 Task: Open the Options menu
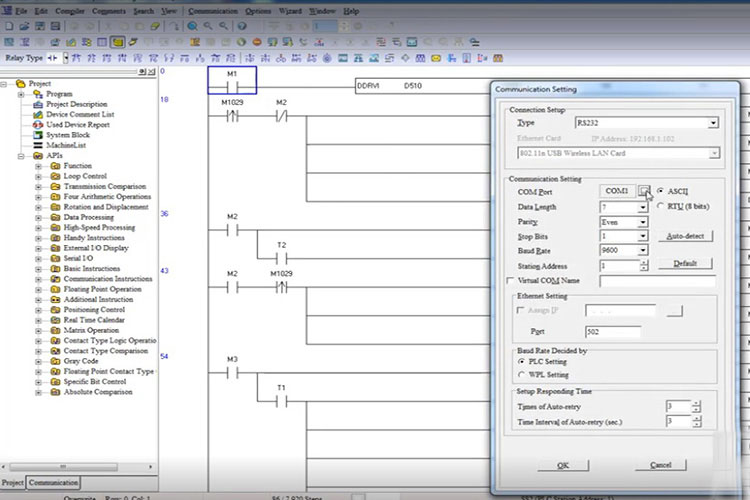(258, 11)
